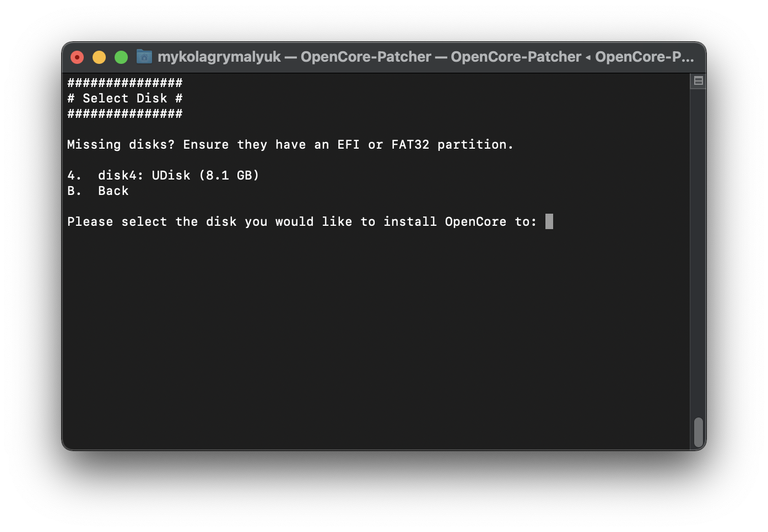Click the hash row below Select Disk
768x532 pixels.
(x=125, y=114)
